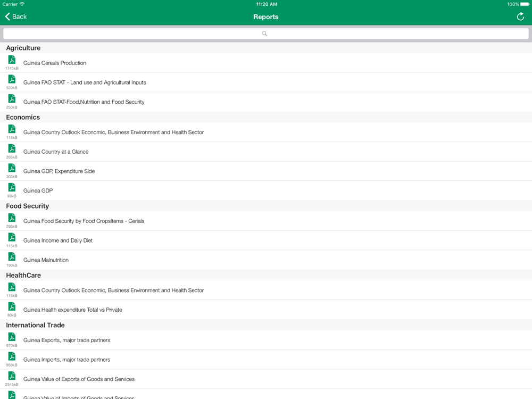Open PDF icon for HealthCare Country Outlook report
Screen dimensions: 532x399
click(x=12, y=287)
